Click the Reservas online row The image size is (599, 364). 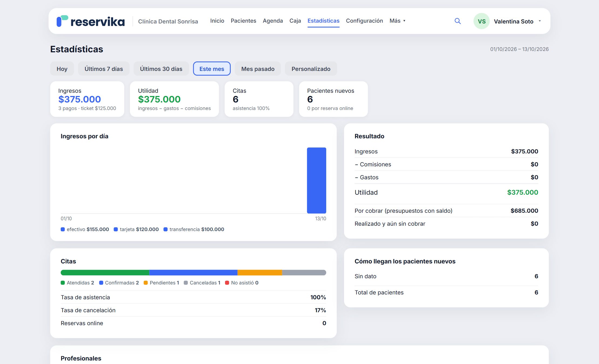[193, 323]
